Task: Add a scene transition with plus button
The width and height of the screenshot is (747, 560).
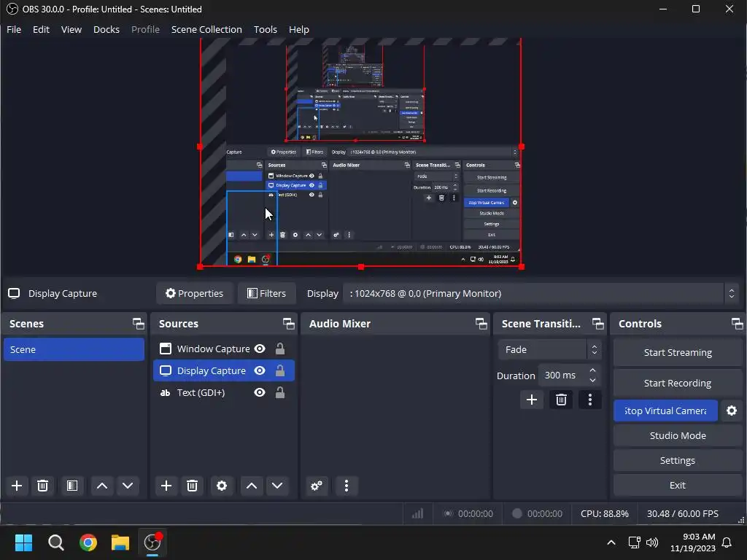Action: point(532,400)
